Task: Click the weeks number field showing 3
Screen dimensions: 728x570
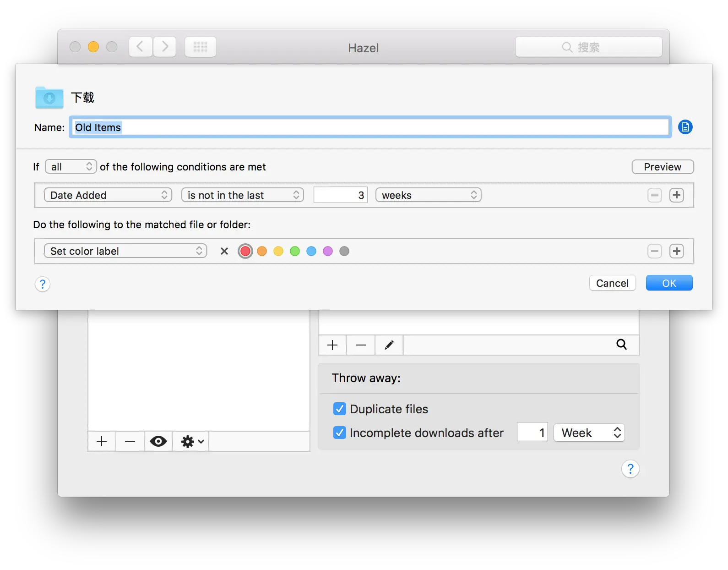Action: [340, 195]
